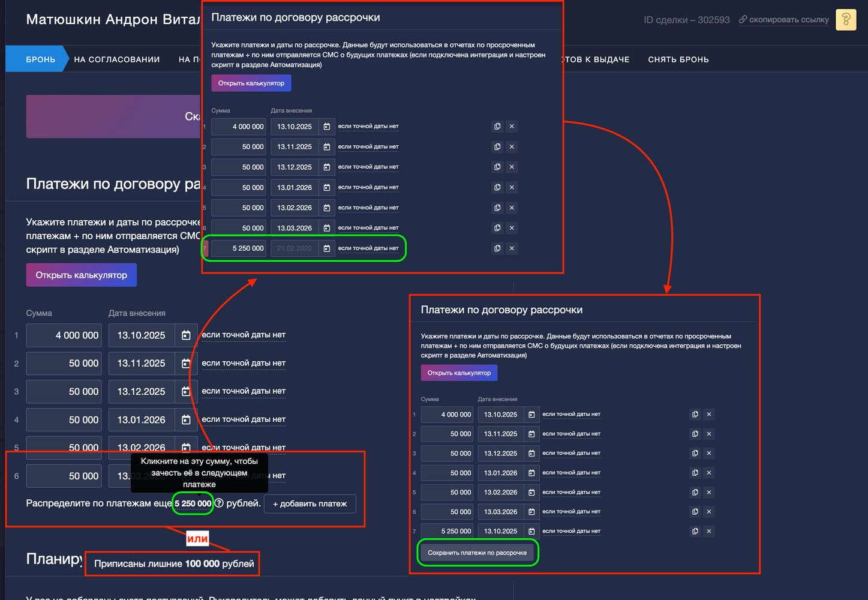Image resolution: width=868 pixels, height=600 pixels.
Task: Open calendar for 13.11.2025 on main page
Action: pos(186,364)
